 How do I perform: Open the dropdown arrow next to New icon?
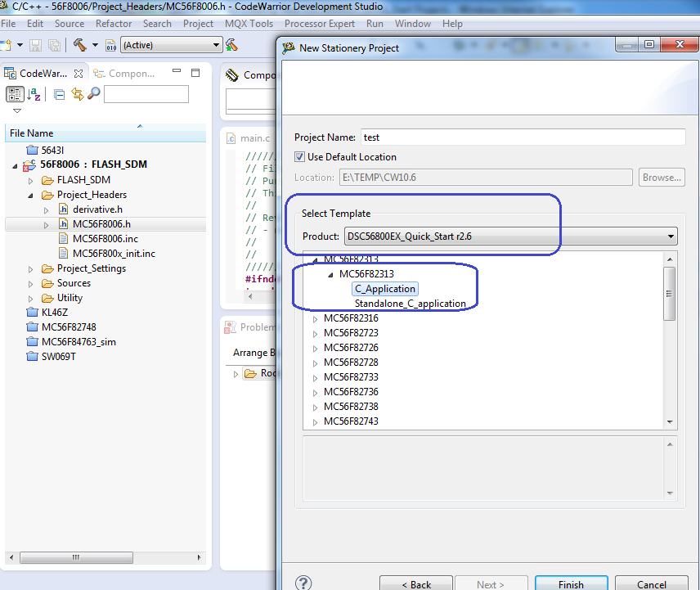pyautogui.click(x=20, y=45)
